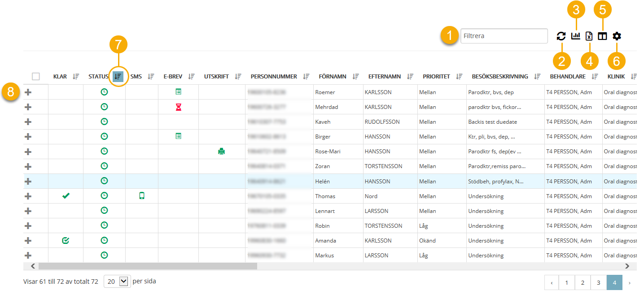Open the statistics chart icon
Screen dimensions: 644x295
click(575, 36)
